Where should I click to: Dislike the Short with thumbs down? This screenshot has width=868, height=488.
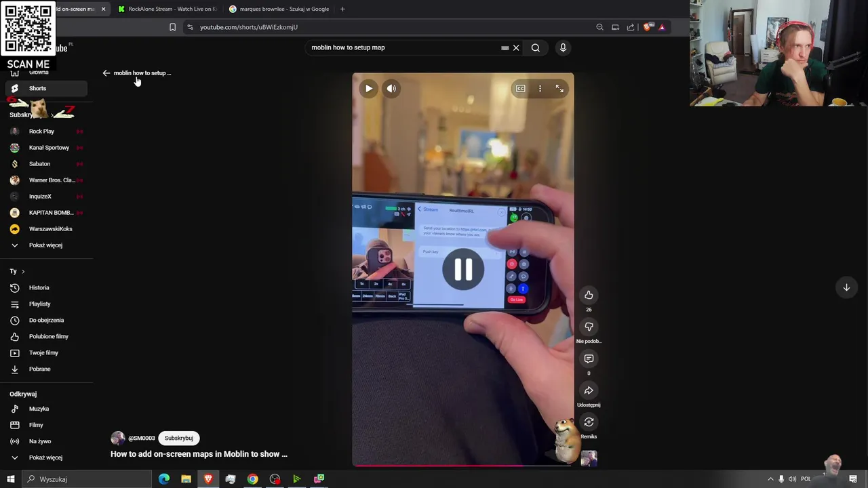click(589, 327)
